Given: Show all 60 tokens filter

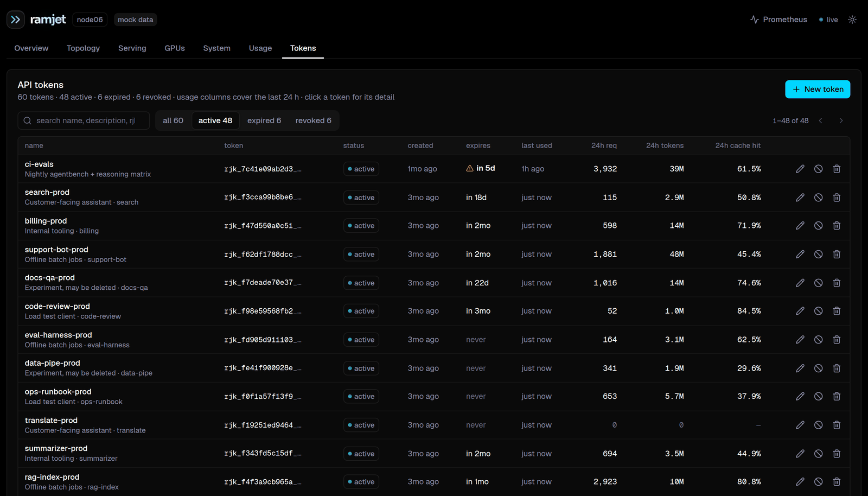Looking at the screenshot, I should 173,120.
